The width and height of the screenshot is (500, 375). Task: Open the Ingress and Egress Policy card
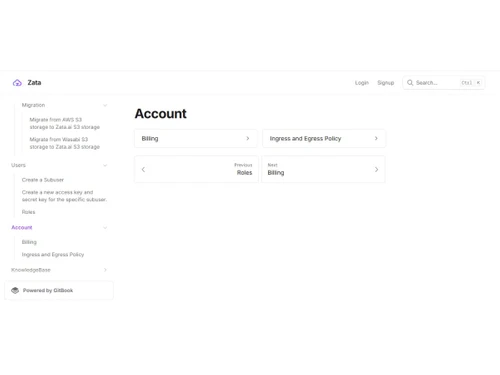coord(324,138)
